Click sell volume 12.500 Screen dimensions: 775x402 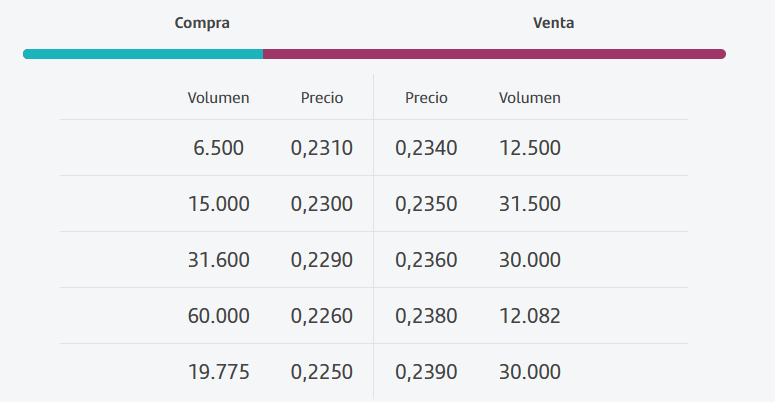tap(530, 148)
